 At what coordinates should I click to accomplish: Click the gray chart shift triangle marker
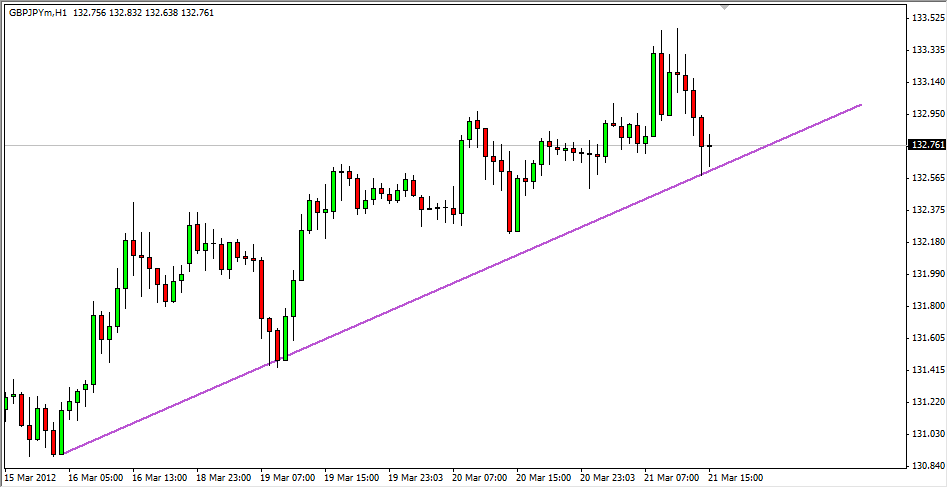pos(725,7)
